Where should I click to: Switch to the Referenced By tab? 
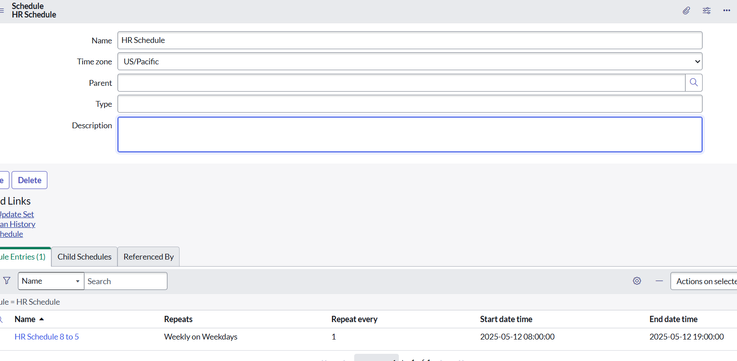149,257
